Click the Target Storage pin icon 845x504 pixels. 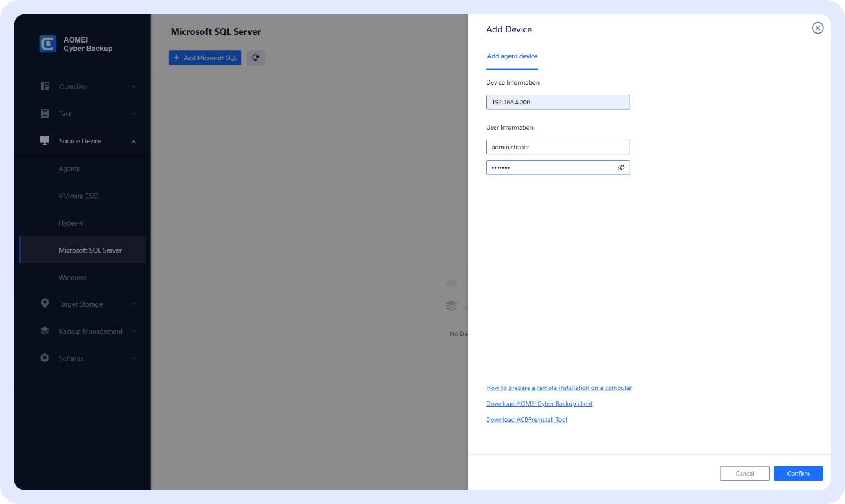(45, 304)
